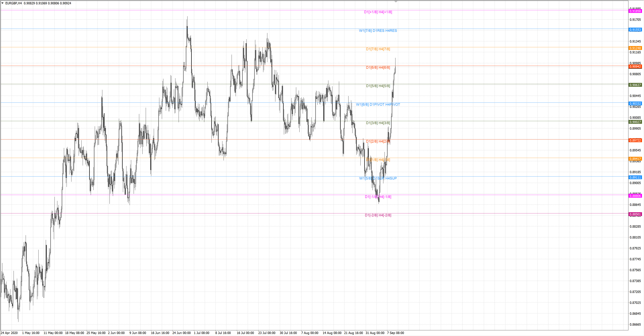Screen dimensions: 644x336
Task: Select the D1[-2/8] H4[-2/8] label
Action: tap(378, 215)
